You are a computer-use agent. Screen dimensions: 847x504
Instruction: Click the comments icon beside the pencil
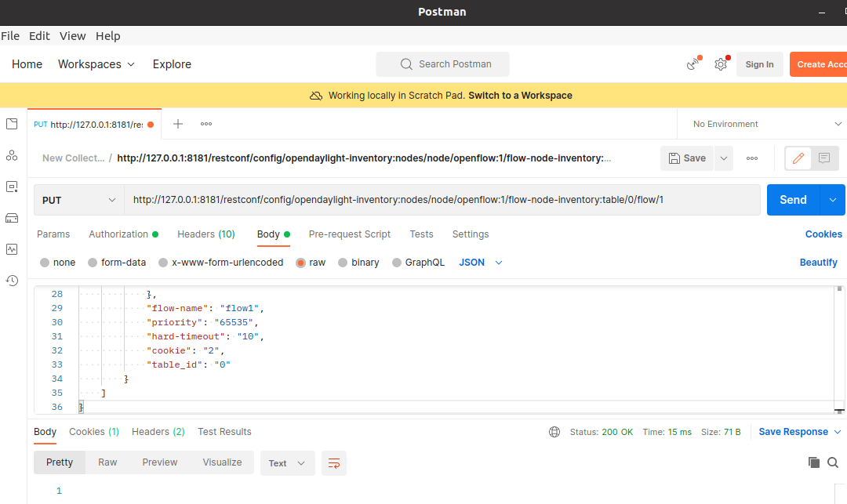tap(824, 158)
